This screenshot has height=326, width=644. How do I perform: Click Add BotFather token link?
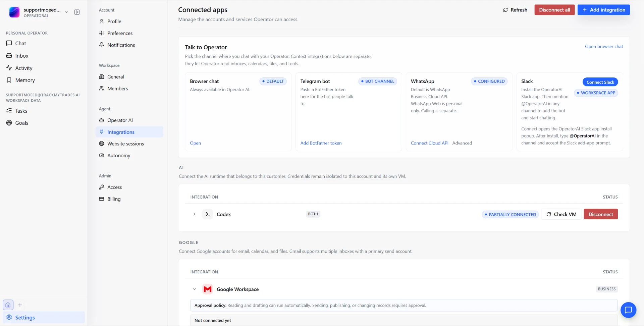pos(321,143)
